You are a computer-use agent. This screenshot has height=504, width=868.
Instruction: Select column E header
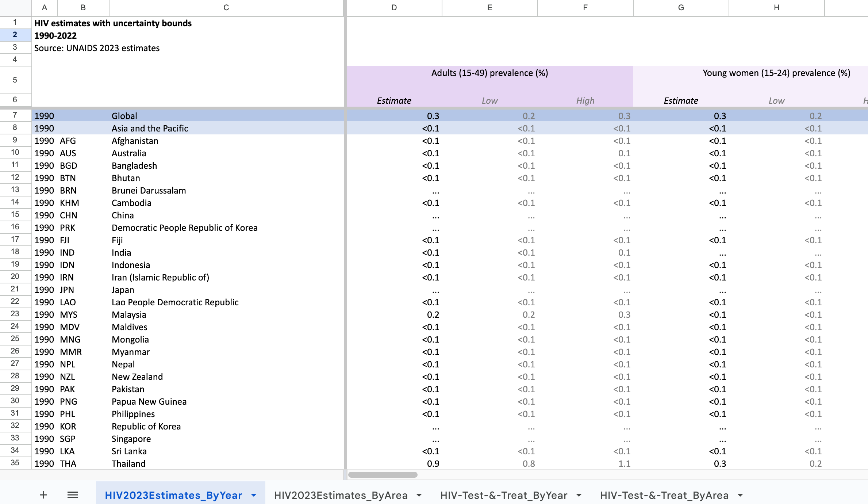pyautogui.click(x=490, y=8)
